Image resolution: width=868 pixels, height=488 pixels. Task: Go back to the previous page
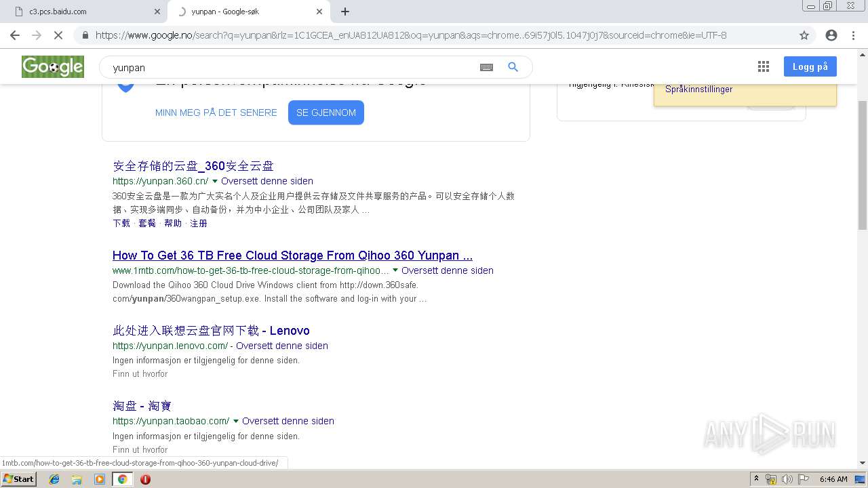tap(15, 35)
